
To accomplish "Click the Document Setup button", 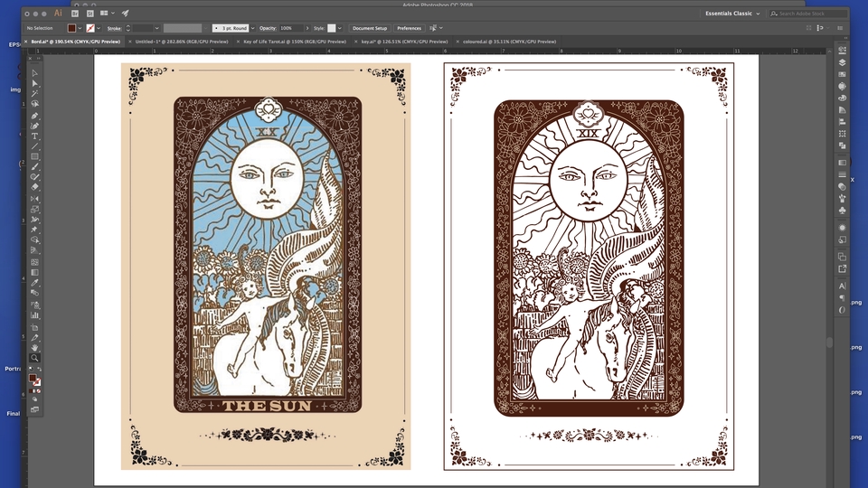I will click(370, 28).
